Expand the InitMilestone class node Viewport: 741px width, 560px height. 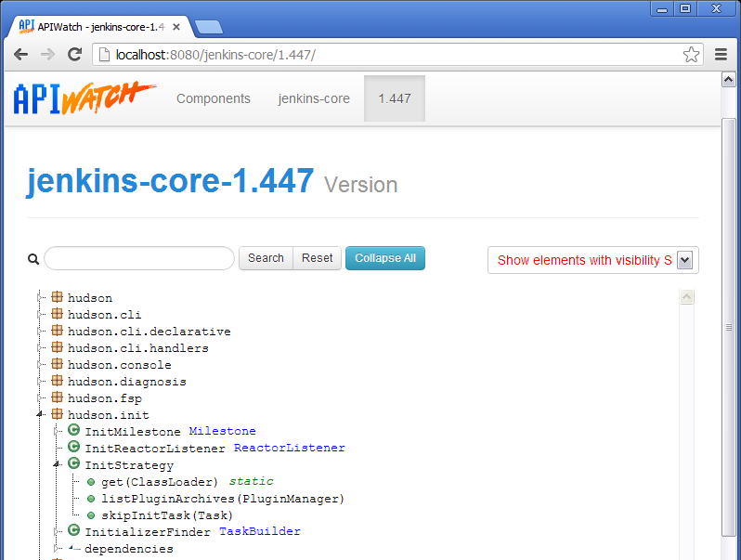click(57, 431)
